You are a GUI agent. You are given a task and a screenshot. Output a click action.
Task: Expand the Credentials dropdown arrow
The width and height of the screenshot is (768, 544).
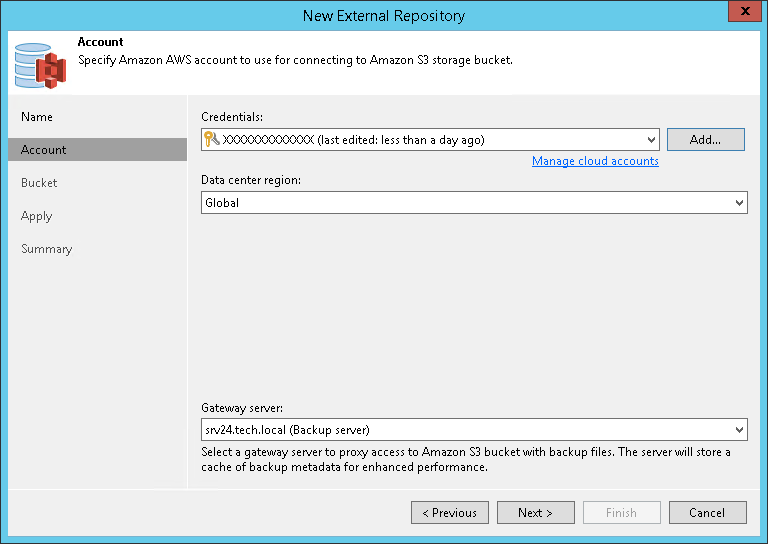652,140
